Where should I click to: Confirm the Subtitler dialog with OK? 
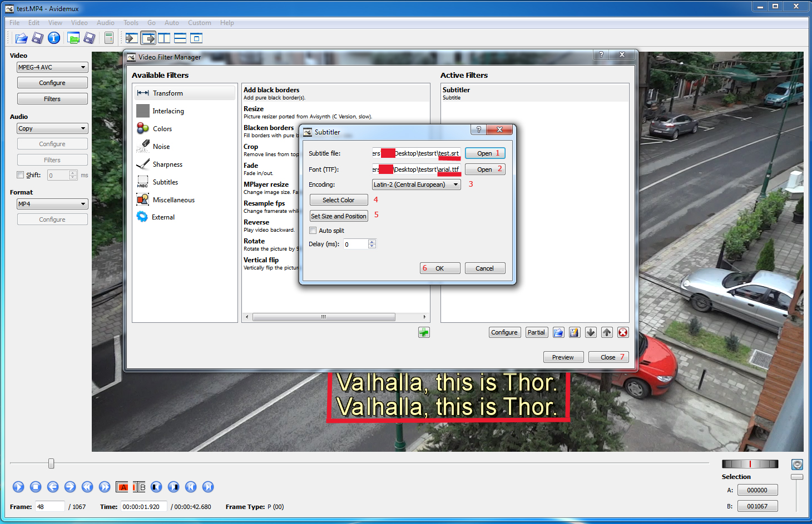pos(440,268)
